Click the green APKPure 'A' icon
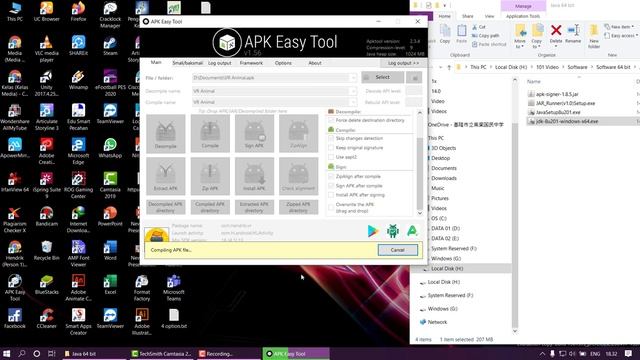Screen dimensions: 640x360 click(412, 231)
